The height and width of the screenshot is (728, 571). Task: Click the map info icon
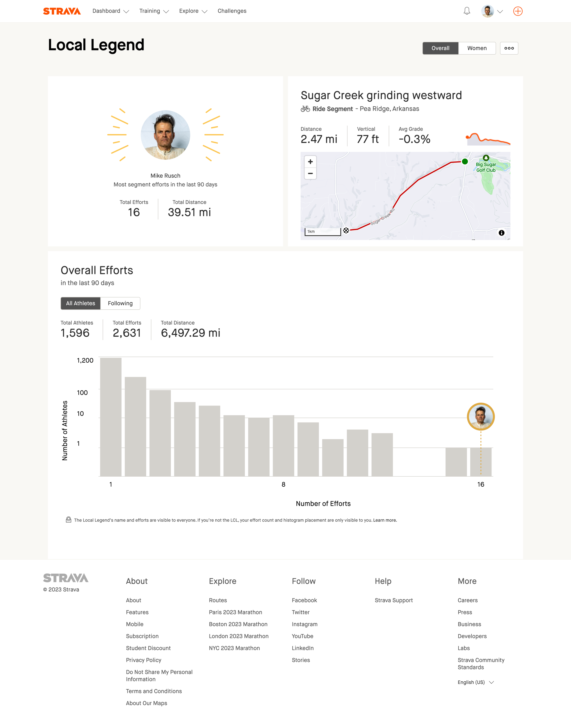point(501,233)
